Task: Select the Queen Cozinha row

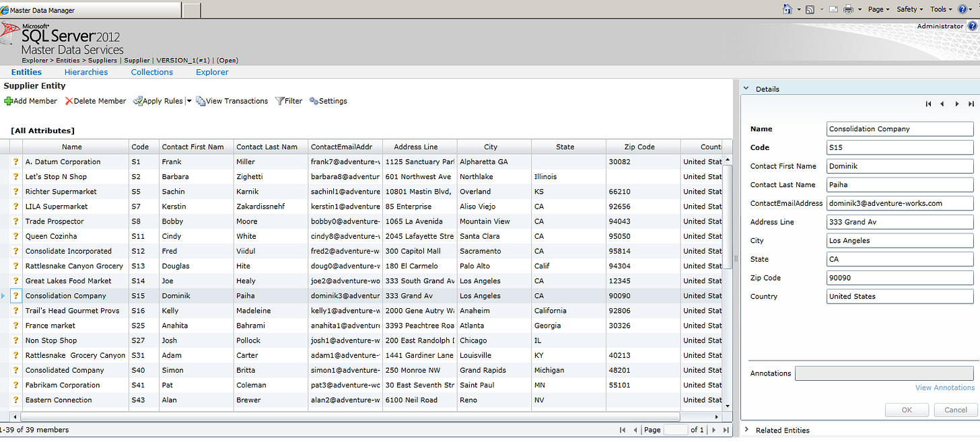Action: [x=361, y=236]
